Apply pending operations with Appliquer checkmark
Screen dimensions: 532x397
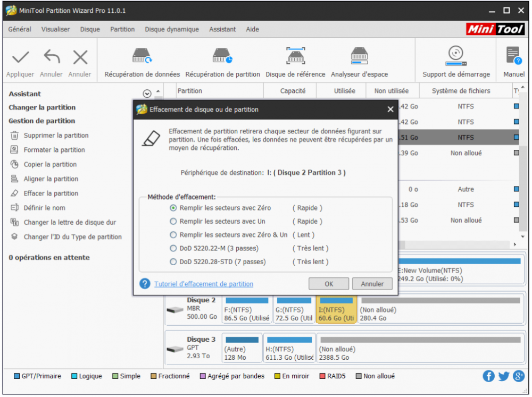(20, 56)
